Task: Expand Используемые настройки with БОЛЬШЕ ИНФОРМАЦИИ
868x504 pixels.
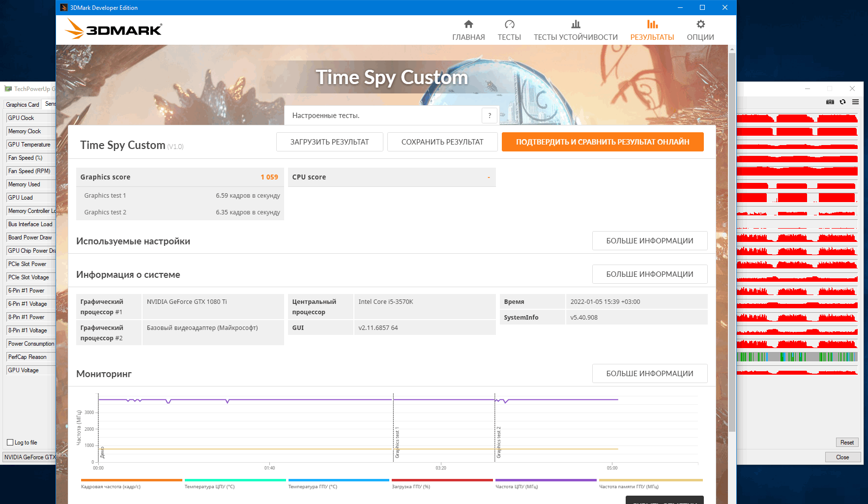Action: tap(649, 241)
